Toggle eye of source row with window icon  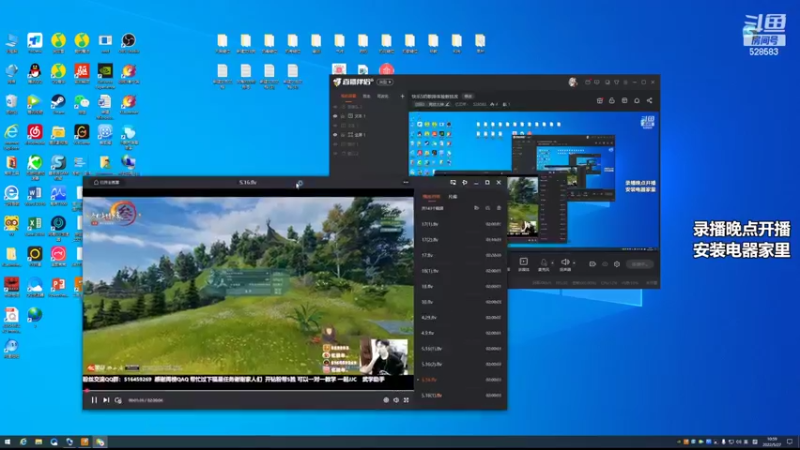point(335,116)
